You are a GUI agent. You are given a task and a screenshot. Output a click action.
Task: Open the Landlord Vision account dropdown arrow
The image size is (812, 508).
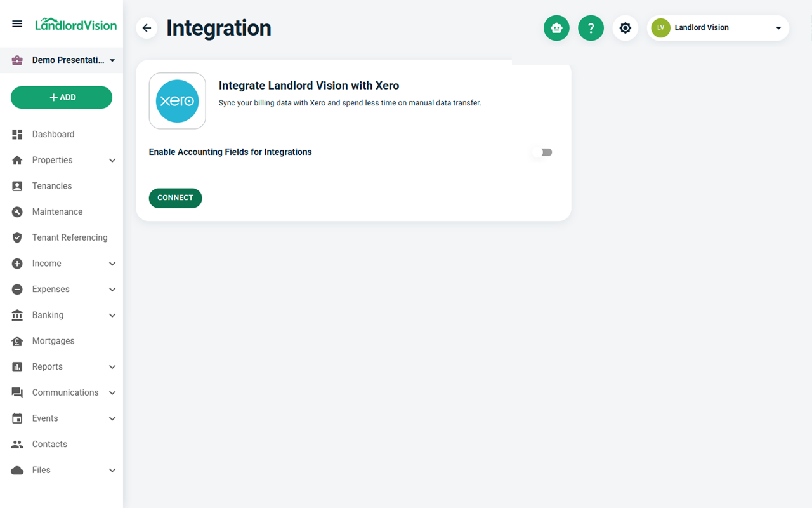coord(778,29)
